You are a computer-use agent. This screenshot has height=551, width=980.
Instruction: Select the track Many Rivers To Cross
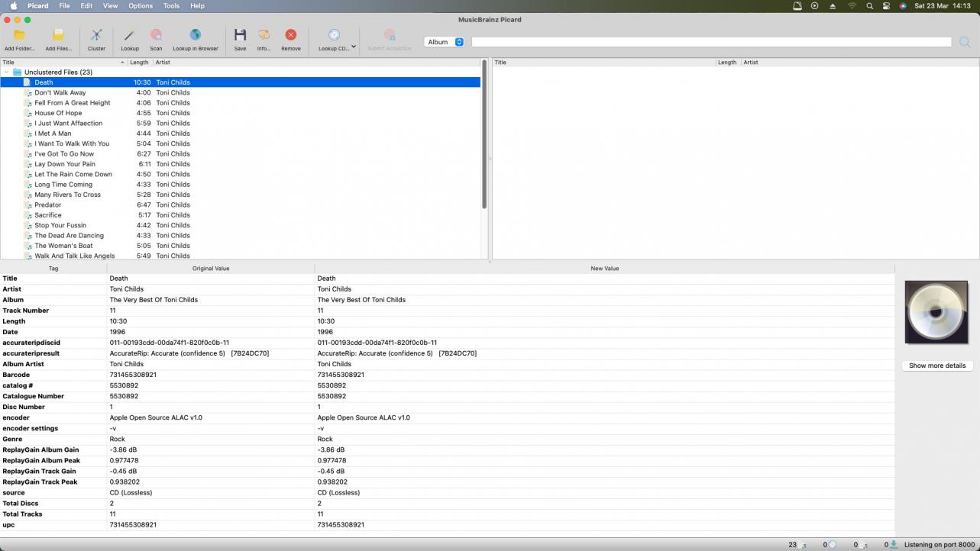67,195
